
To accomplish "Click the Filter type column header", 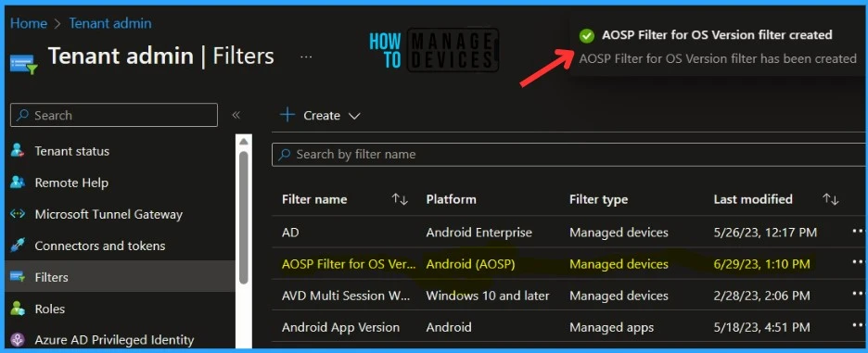I will point(598,200).
